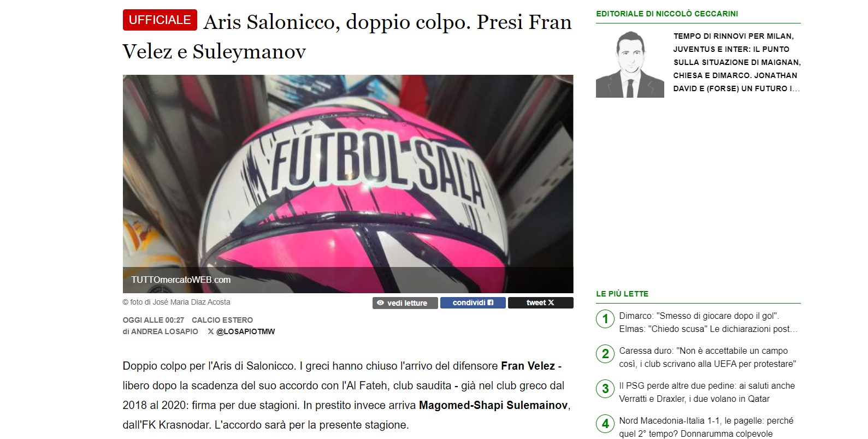The height and width of the screenshot is (439, 868).
Task: Open the Futbol Sala ball article image
Action: (x=348, y=184)
